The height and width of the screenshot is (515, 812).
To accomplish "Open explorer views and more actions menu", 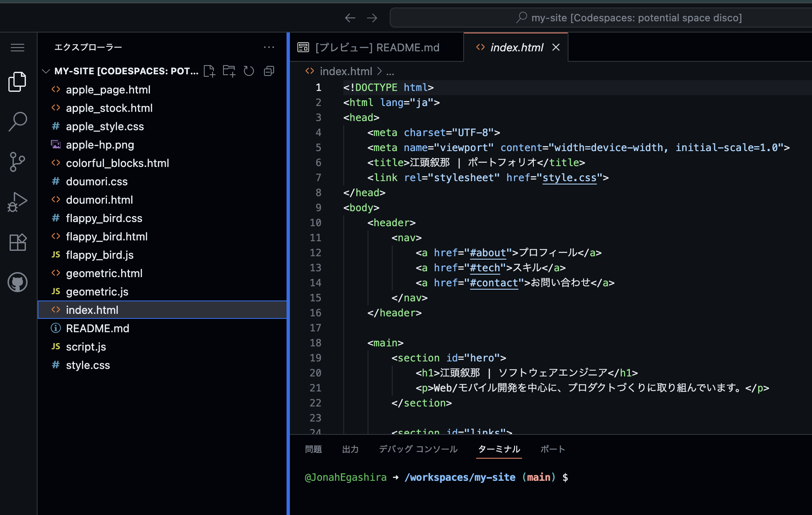I will [269, 47].
